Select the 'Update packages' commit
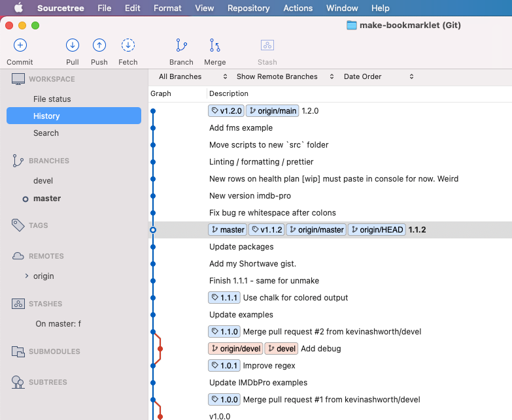The height and width of the screenshot is (420, 512). pos(330,247)
